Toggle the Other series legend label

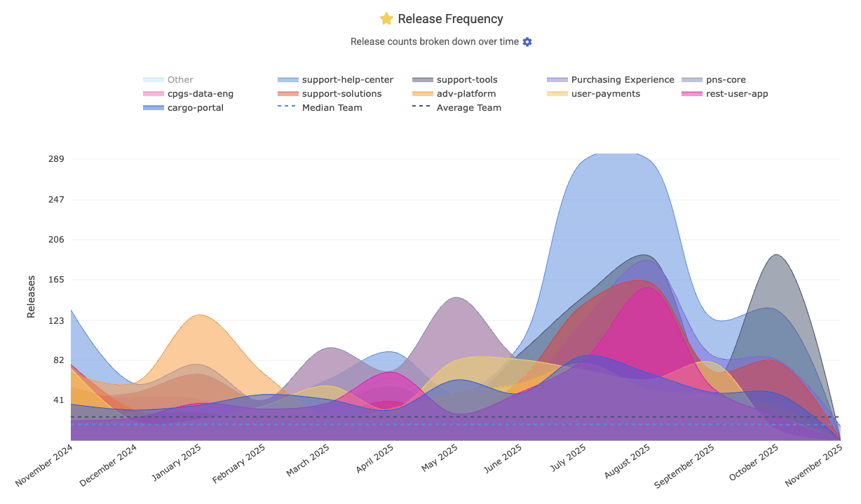point(180,80)
